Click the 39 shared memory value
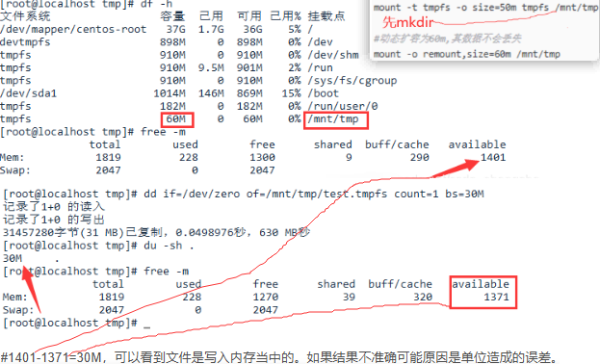600x364 pixels. pos(349,297)
